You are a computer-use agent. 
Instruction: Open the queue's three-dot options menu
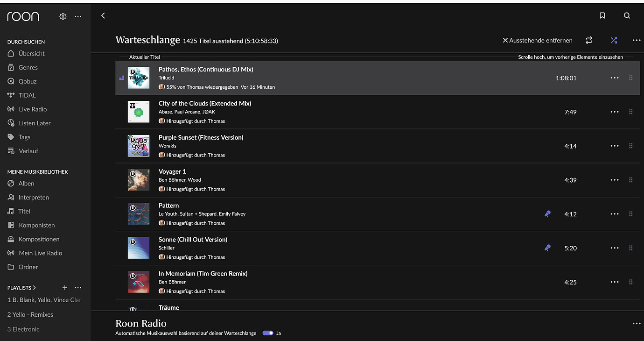click(x=637, y=41)
